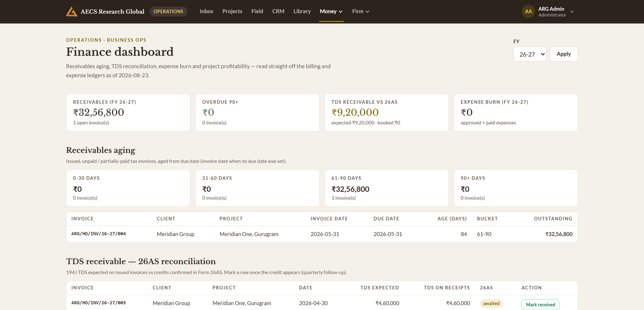Go to the Inbox menu

[206, 11]
